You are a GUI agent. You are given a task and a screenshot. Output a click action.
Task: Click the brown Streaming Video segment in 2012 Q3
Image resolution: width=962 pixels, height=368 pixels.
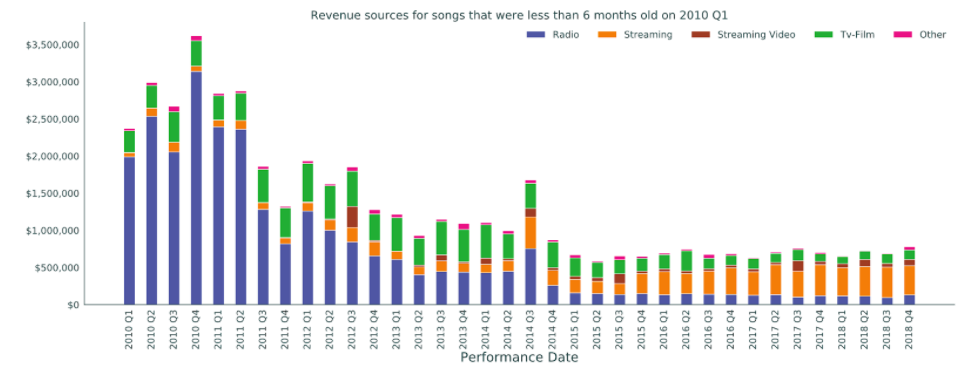(x=352, y=217)
